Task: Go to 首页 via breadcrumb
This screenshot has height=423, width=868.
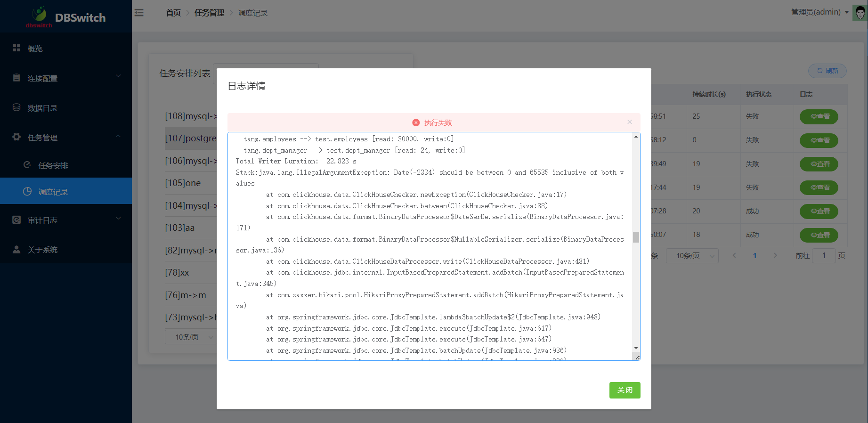Action: click(173, 13)
